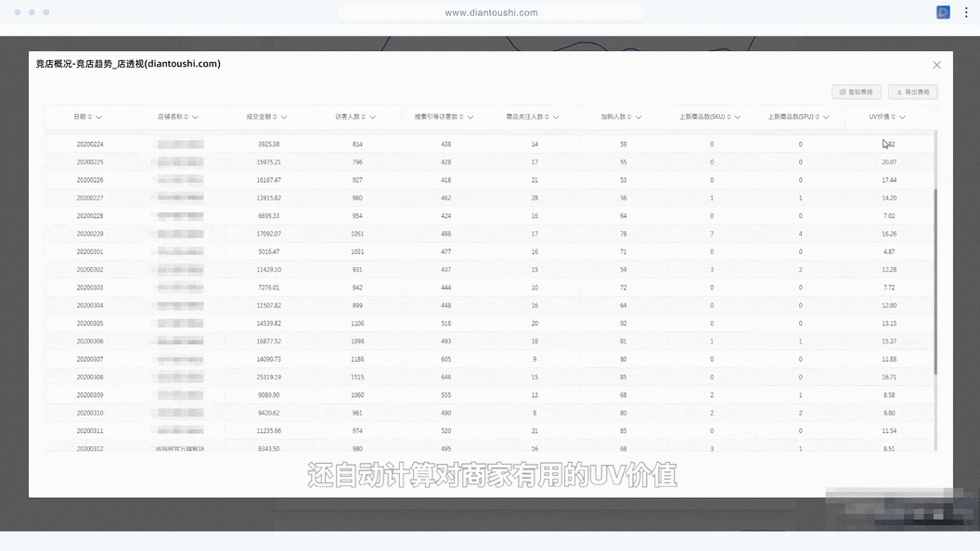Screen dimensions: 980x551
Task: Click visitor count 814
Action: 357,145
